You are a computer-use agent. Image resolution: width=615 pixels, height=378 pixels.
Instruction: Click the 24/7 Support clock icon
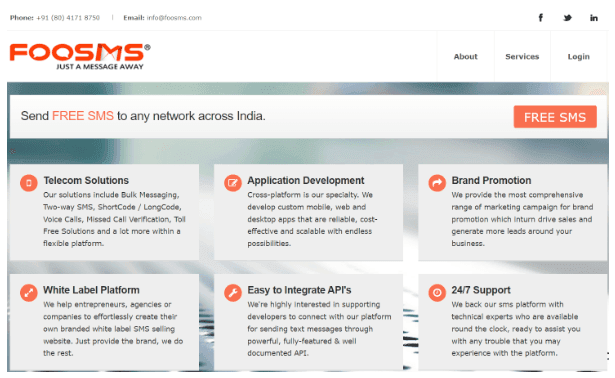point(437,293)
